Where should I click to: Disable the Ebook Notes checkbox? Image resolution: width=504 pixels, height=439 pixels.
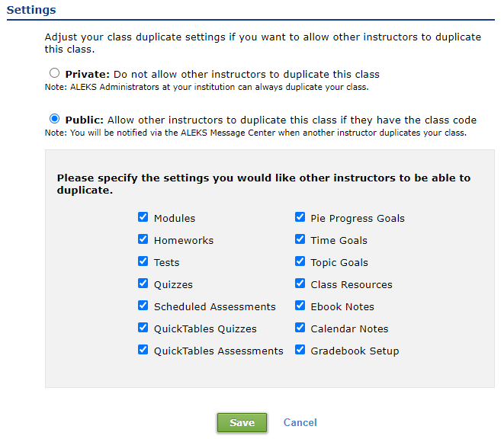(x=300, y=306)
